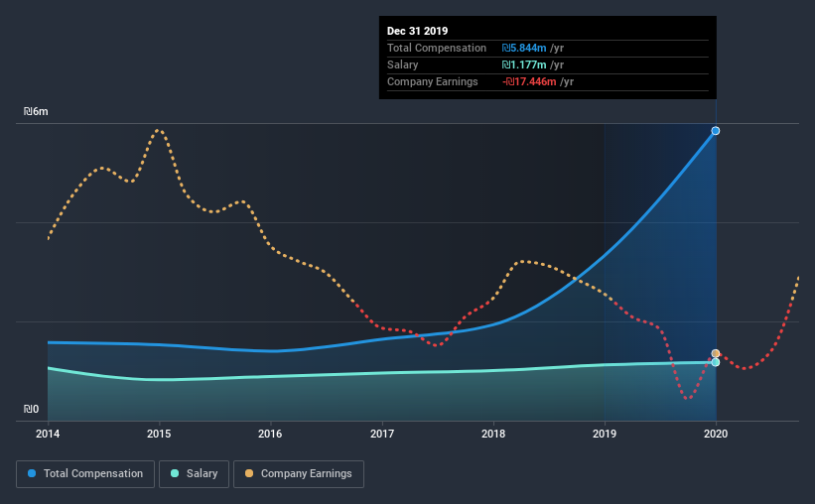
Task: Click the 2015 x-axis label
Action: (x=159, y=434)
